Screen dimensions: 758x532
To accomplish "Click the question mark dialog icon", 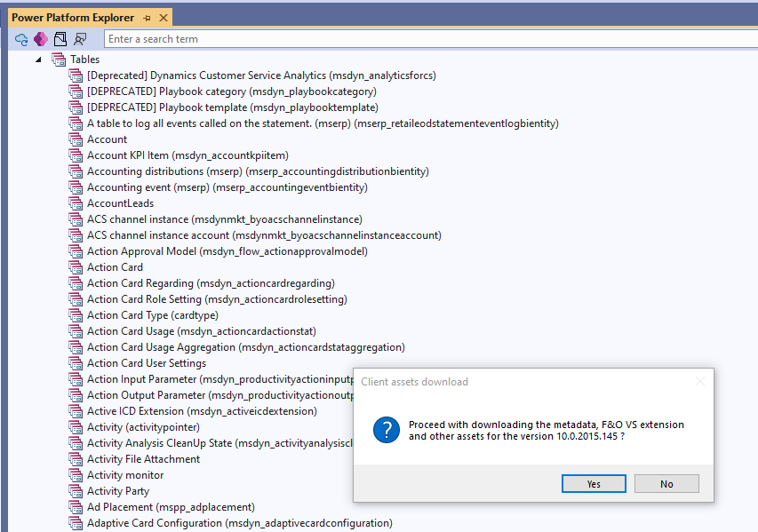I will [387, 430].
